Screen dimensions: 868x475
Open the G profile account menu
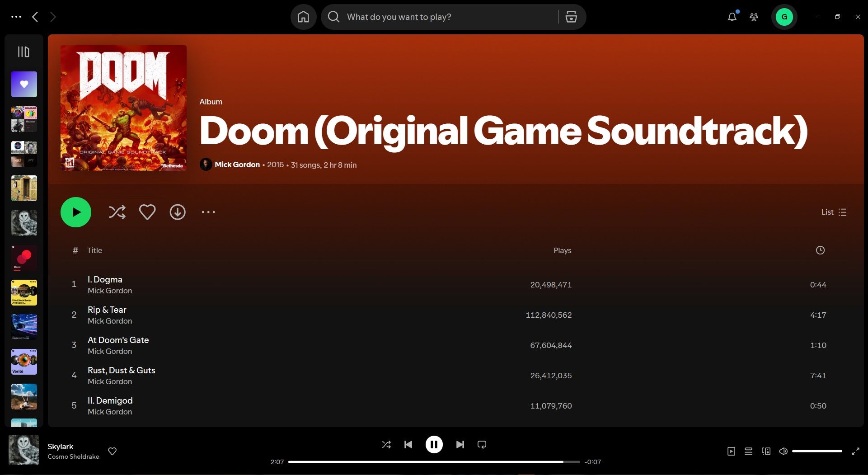784,17
